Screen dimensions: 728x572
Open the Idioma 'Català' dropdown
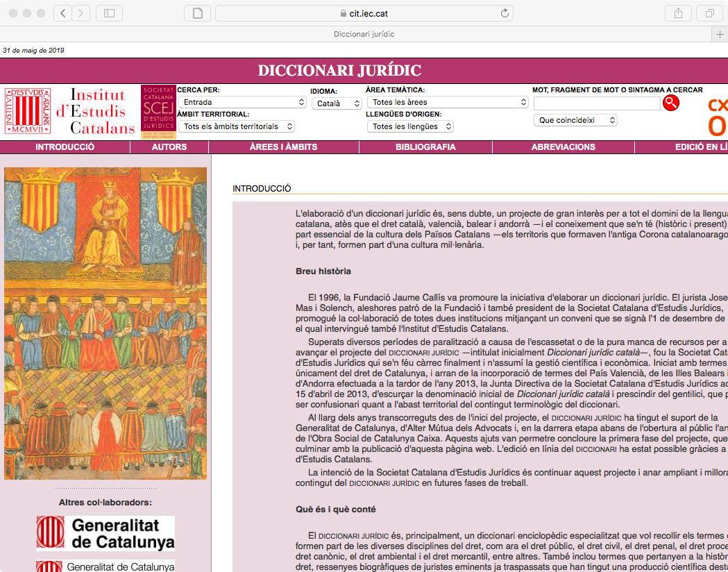pos(337,103)
